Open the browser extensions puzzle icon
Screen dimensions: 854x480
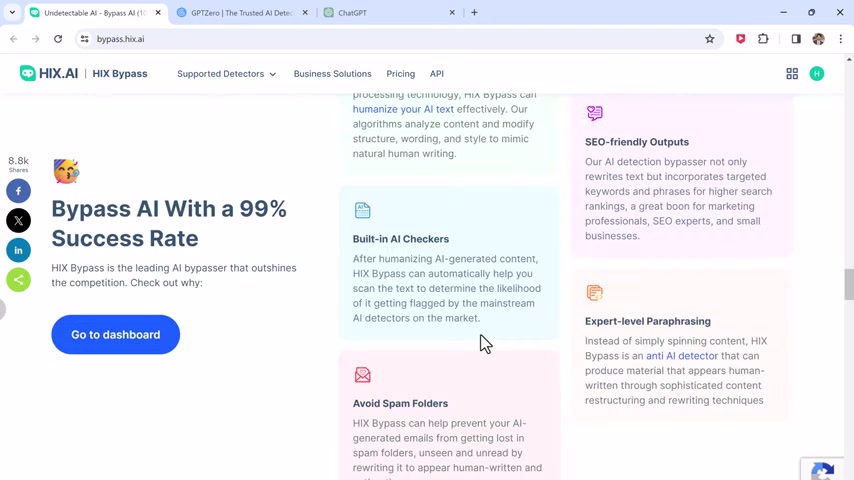(x=763, y=39)
